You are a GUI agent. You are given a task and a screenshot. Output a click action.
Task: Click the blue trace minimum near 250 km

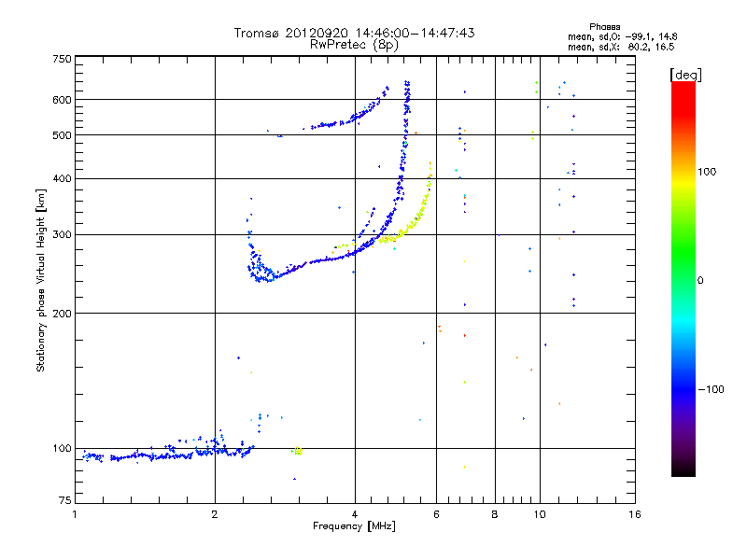265,278
